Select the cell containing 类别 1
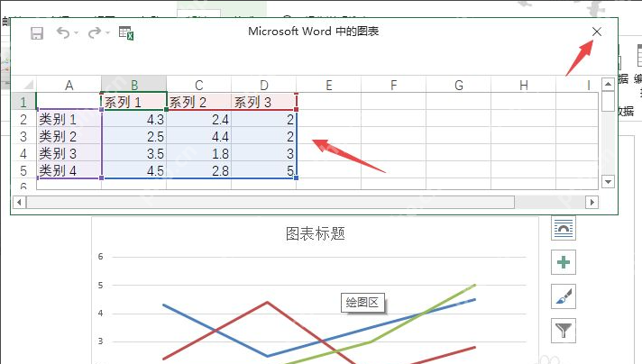The height and width of the screenshot is (364, 642). (x=69, y=119)
